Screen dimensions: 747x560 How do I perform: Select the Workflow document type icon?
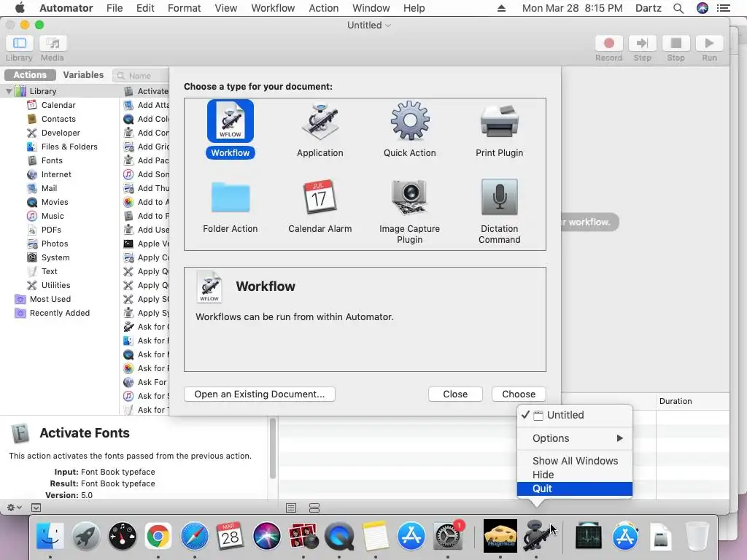pos(230,121)
